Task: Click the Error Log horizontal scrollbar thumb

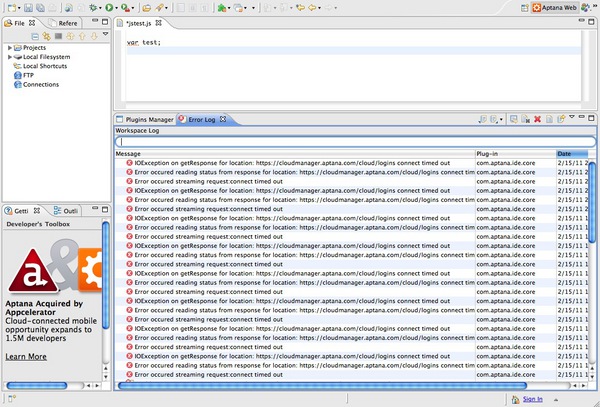Action: pyautogui.click(x=322, y=386)
